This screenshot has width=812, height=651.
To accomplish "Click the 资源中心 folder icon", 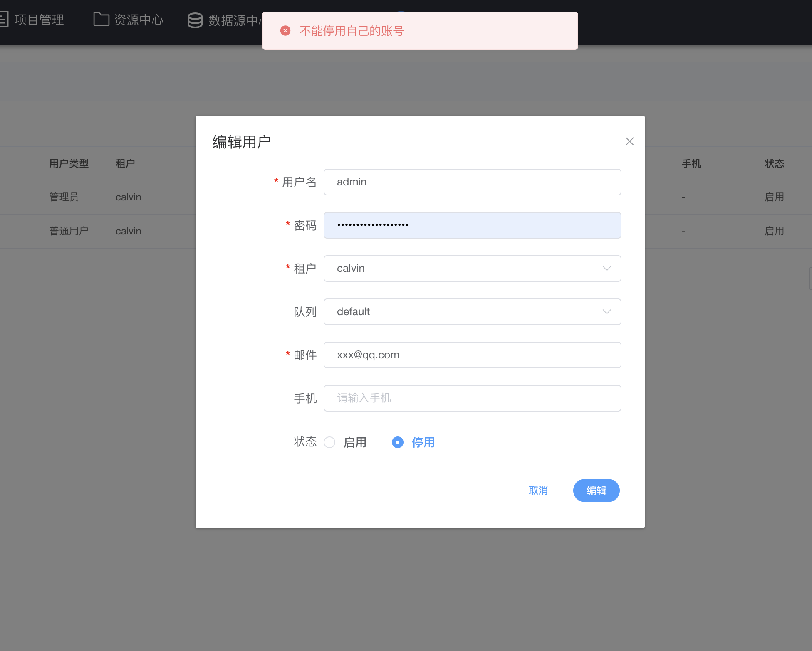I will point(101,19).
